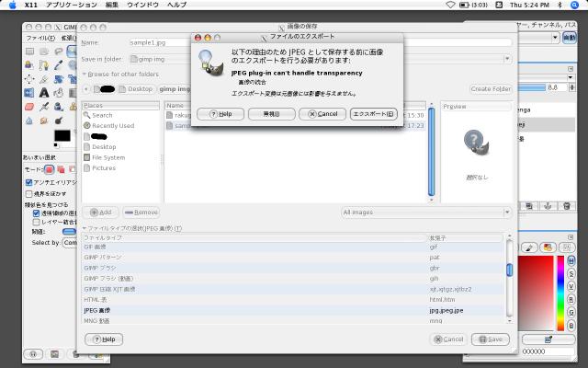Viewport: 588px width, 368px height.
Task: Open the ヘルプ menu in menu bar
Action: 176,5
